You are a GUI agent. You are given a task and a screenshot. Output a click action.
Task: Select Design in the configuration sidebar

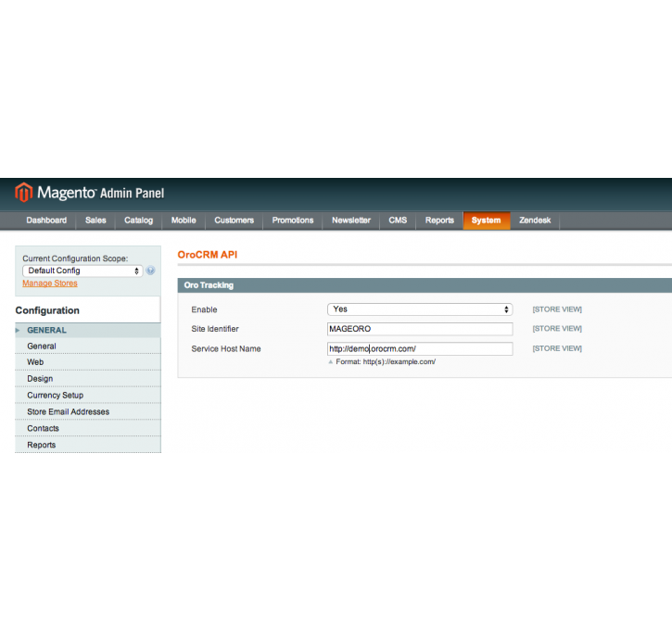88,379
